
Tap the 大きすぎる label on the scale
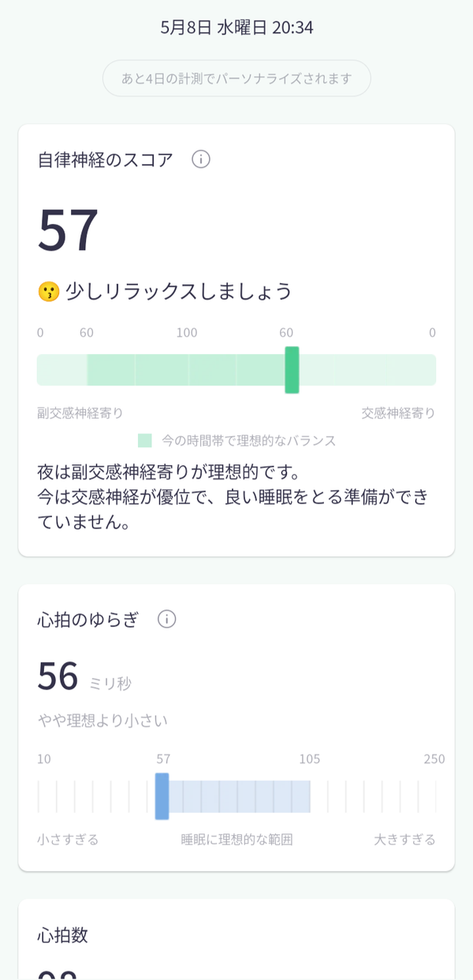(404, 840)
